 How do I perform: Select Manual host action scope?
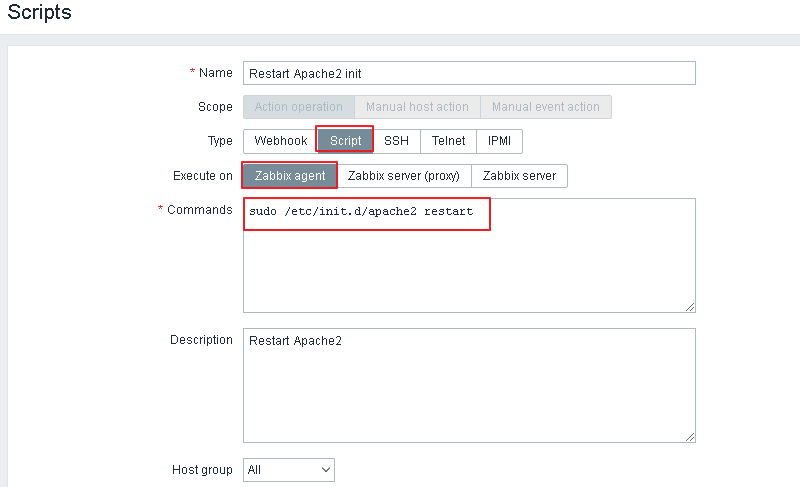click(x=417, y=107)
